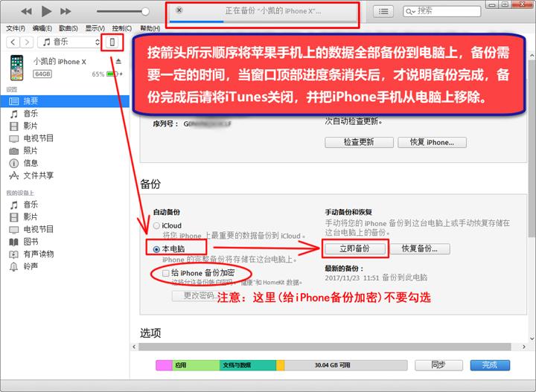Select 电视节目 under device settings

65,138
